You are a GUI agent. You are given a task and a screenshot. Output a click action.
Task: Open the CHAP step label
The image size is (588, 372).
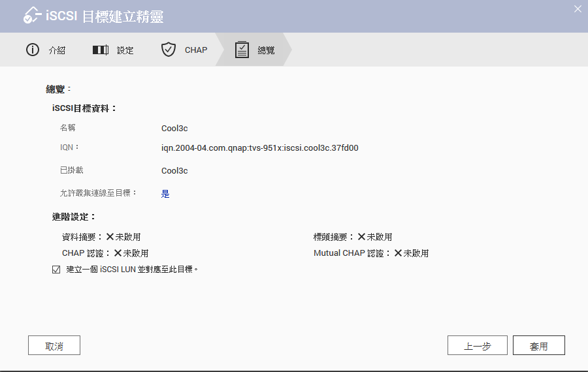(196, 50)
